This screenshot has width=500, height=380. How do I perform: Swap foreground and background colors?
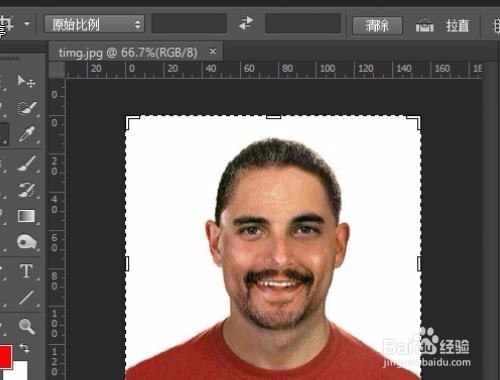click(24, 348)
